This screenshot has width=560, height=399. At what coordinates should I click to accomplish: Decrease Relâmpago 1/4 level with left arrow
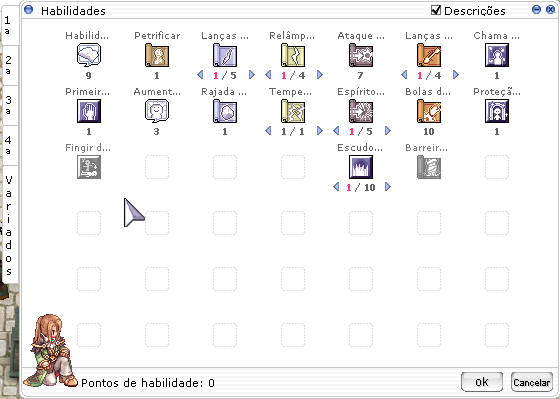268,75
